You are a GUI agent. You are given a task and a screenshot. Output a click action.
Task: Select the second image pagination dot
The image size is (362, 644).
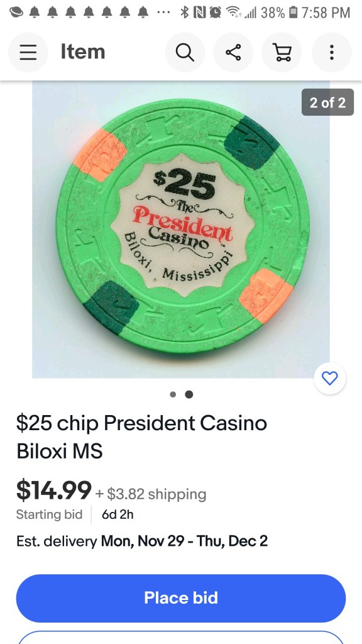(189, 394)
